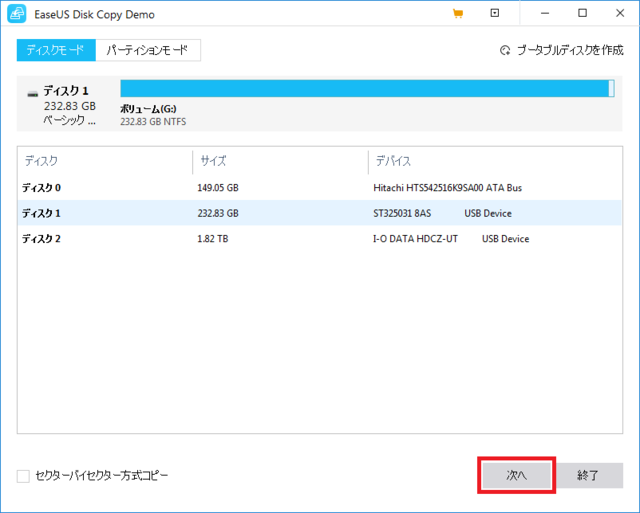The height and width of the screenshot is (513, 640).
Task: Click the デバイス column header
Action: click(393, 161)
